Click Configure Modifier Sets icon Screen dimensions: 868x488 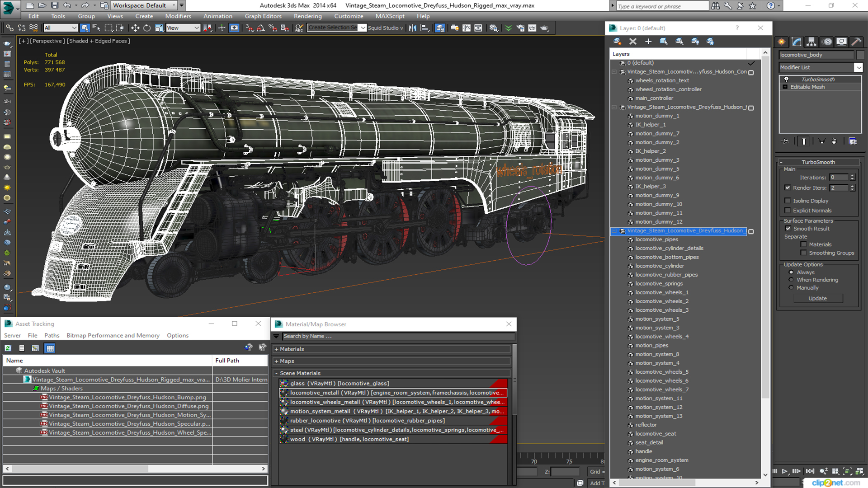[x=853, y=141]
